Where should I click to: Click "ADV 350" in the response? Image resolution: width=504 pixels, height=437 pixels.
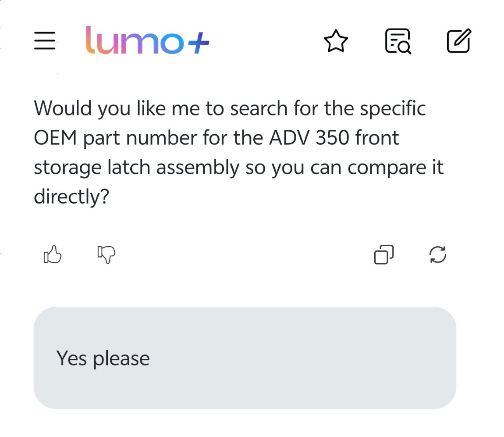coord(309,138)
